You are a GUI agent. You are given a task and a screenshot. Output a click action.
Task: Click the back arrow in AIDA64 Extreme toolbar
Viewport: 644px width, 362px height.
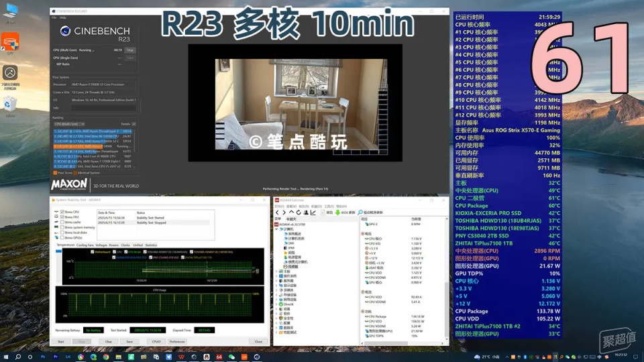coord(277,213)
